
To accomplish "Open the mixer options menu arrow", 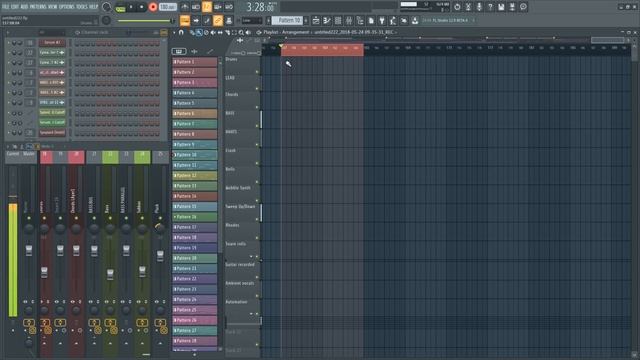I will [x=8, y=146].
